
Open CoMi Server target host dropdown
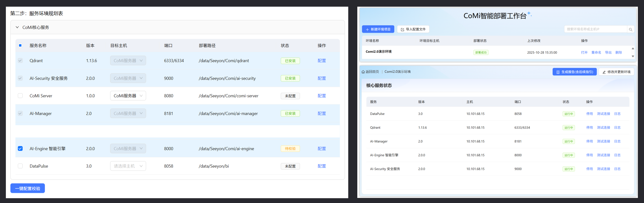(x=128, y=96)
